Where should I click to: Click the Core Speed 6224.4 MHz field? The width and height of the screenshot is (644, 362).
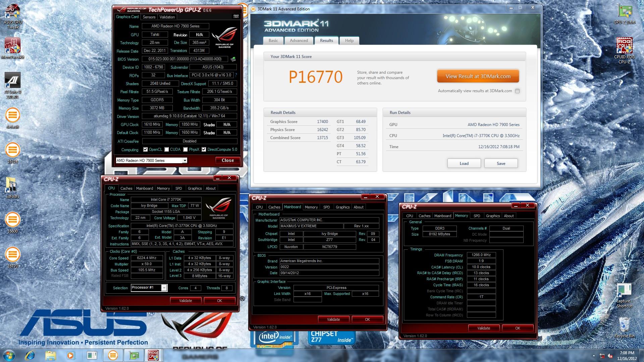(x=147, y=258)
